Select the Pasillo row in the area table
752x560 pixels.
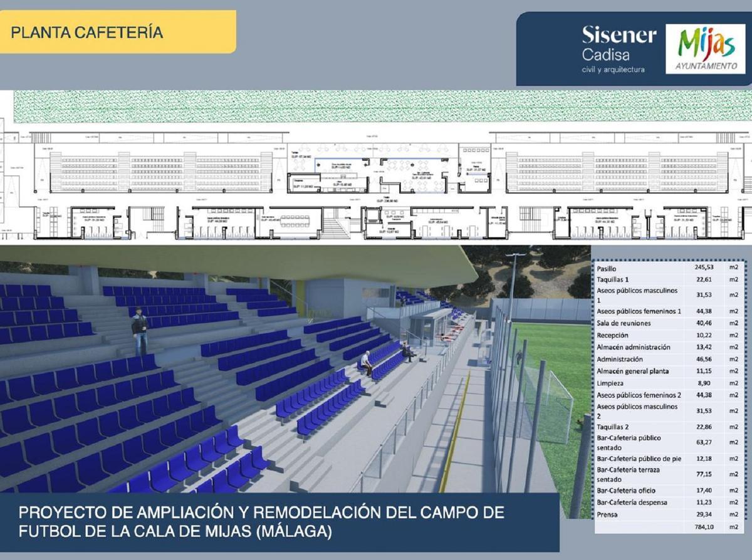pyautogui.click(x=666, y=267)
